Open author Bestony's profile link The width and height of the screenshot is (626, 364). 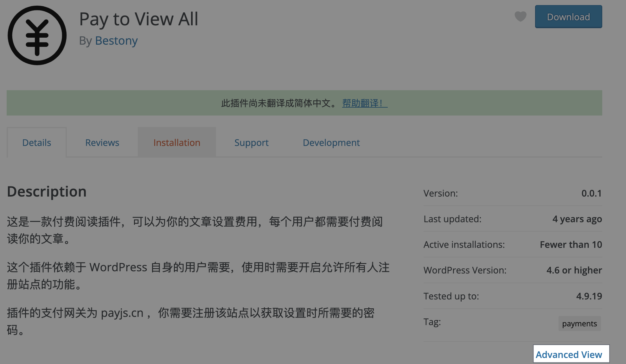116,41
